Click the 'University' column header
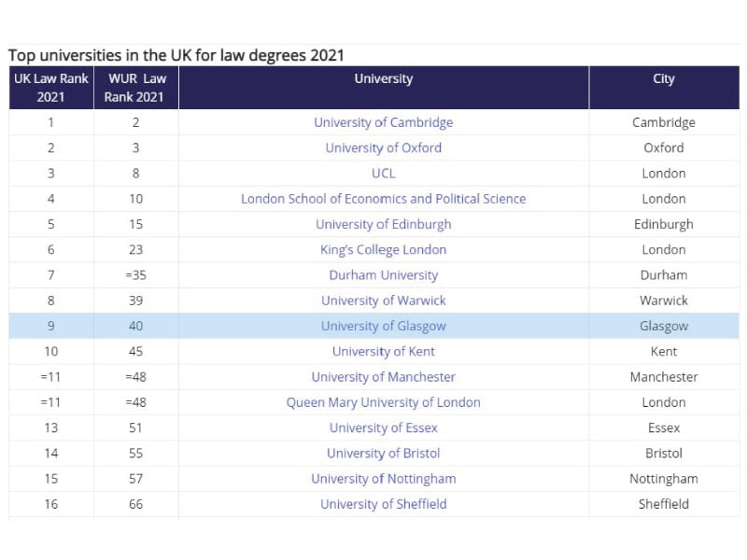Image resolution: width=747 pixels, height=560 pixels. point(384,88)
